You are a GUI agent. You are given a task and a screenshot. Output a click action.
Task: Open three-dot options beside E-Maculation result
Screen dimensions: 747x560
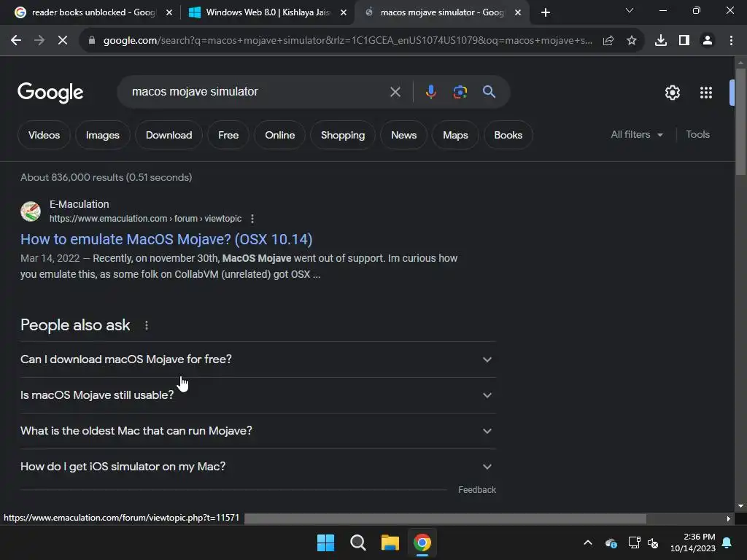point(252,219)
